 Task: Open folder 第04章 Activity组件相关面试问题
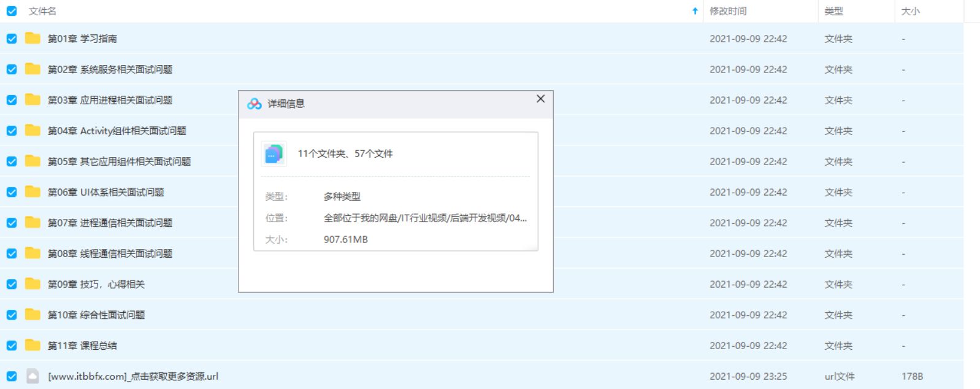(117, 131)
